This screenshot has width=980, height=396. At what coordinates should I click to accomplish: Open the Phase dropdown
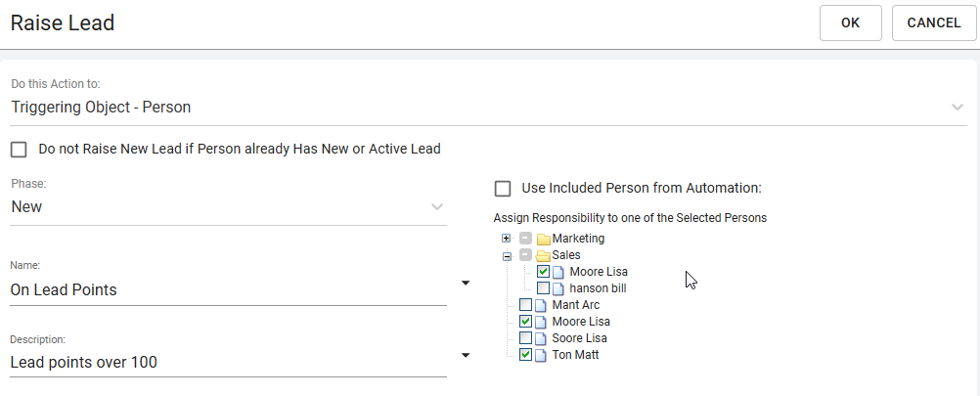(436, 207)
